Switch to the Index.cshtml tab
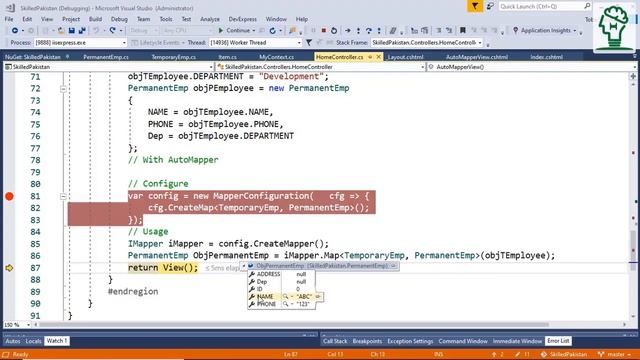 pyautogui.click(x=547, y=57)
